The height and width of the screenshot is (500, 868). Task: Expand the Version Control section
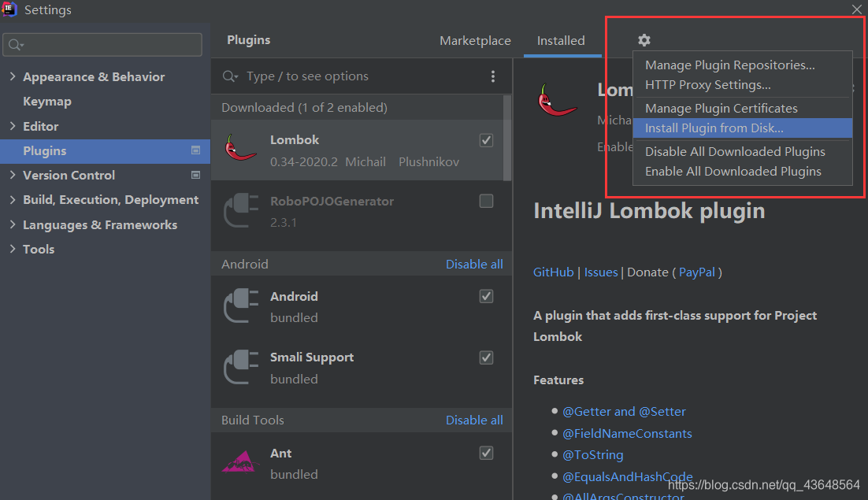[x=13, y=175]
